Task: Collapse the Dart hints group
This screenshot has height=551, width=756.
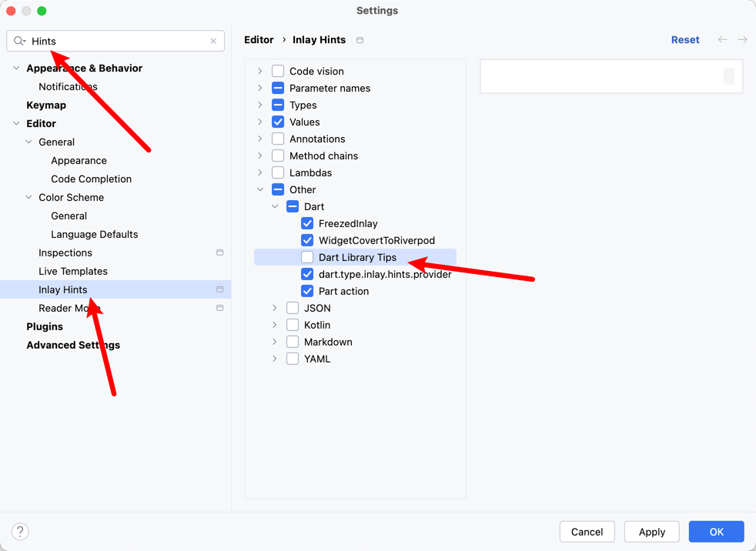Action: pos(275,206)
